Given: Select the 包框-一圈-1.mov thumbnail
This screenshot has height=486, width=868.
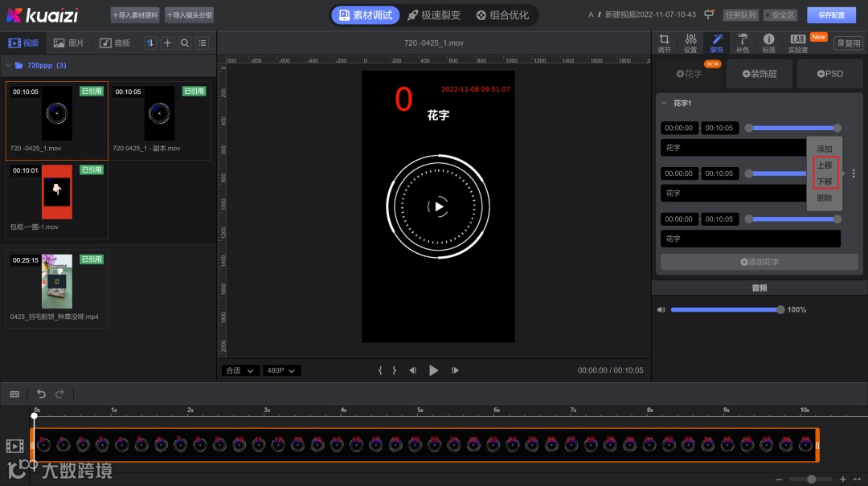Looking at the screenshot, I should [56, 192].
